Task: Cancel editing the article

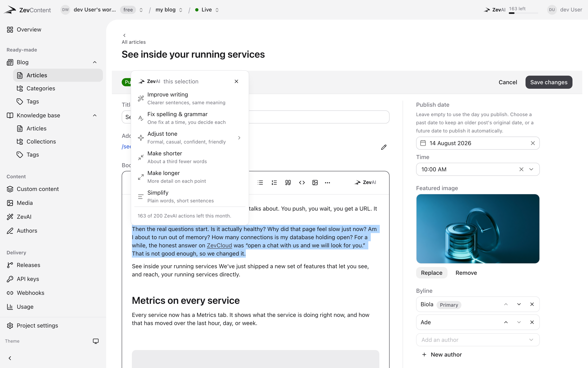Action: (508, 82)
